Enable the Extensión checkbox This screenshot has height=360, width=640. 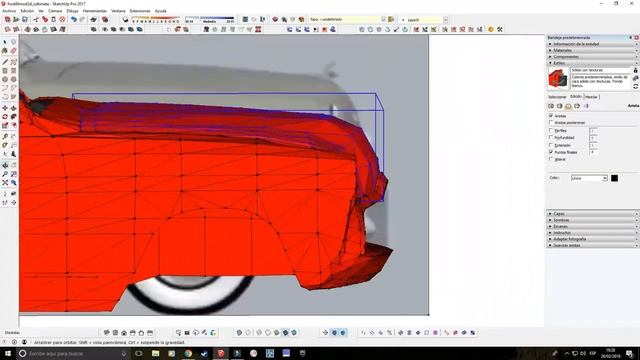pyautogui.click(x=551, y=145)
